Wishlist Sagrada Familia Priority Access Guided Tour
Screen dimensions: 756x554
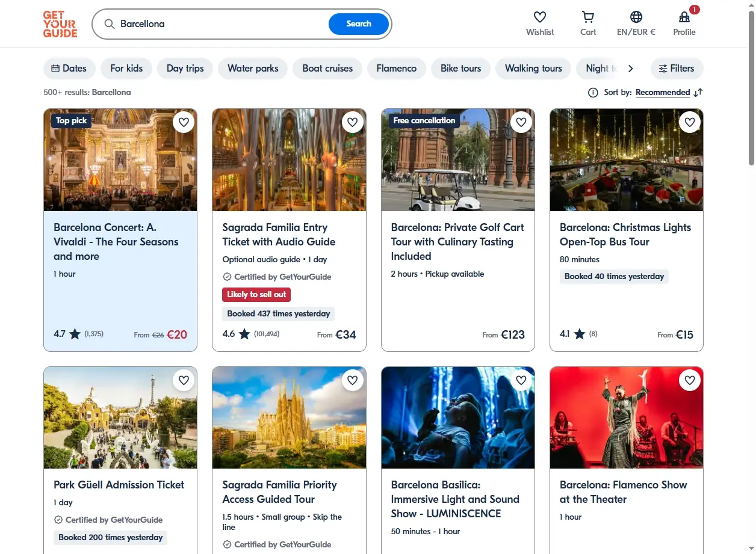click(x=353, y=380)
